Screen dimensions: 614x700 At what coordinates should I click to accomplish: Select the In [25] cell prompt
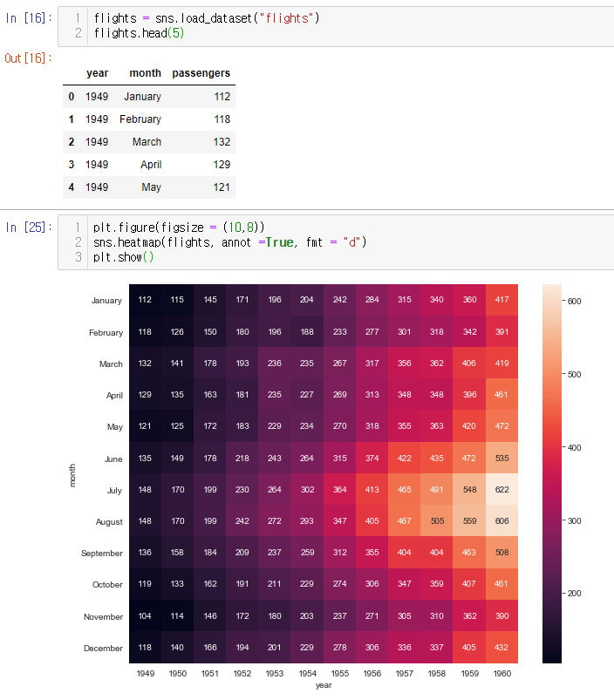coord(28,228)
